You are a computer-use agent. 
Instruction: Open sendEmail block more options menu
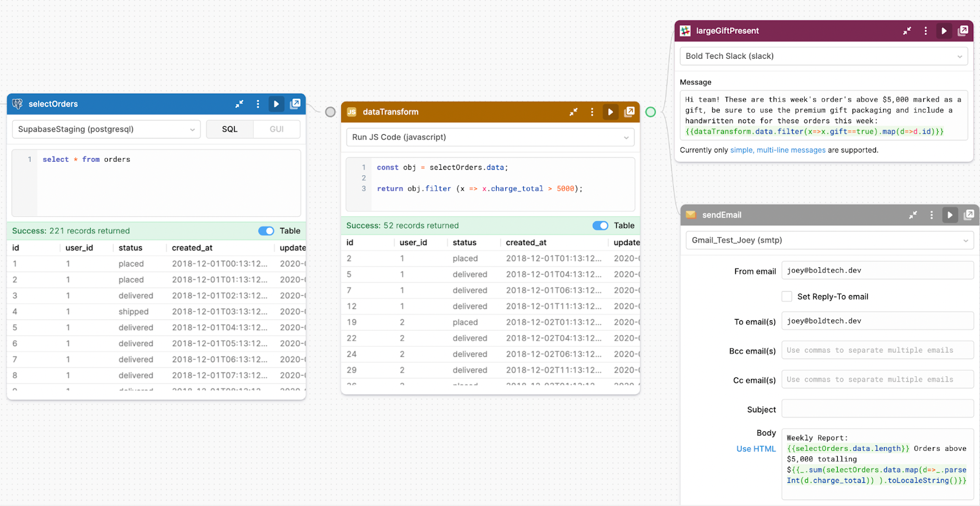pyautogui.click(x=932, y=215)
